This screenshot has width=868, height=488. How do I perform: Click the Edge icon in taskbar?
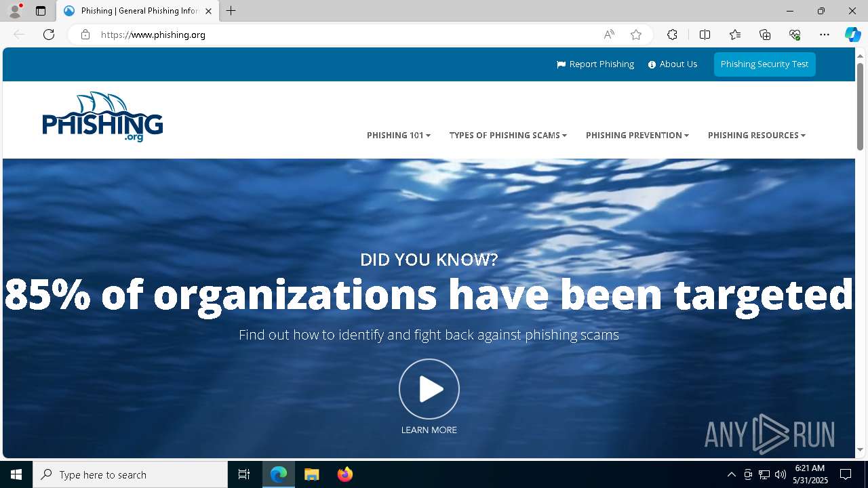(279, 474)
